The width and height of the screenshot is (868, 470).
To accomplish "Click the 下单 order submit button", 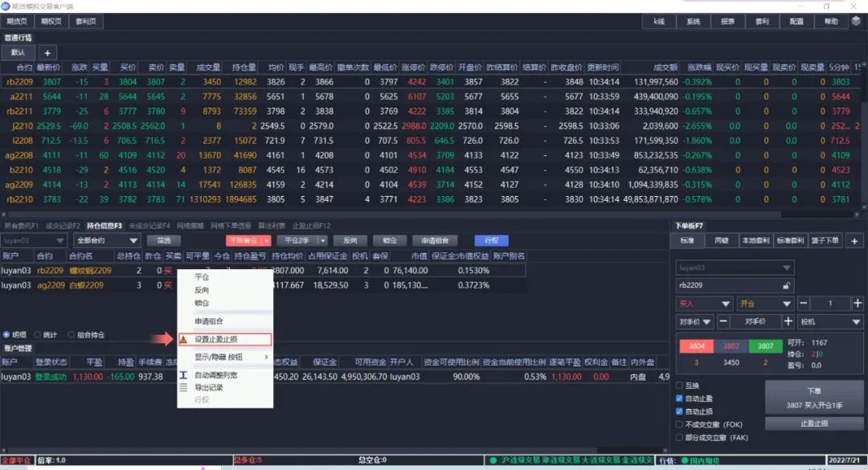I will coord(815,395).
